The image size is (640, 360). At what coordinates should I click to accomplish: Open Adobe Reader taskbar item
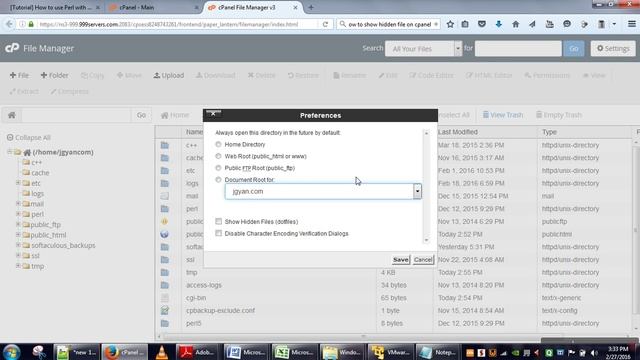tap(197, 352)
